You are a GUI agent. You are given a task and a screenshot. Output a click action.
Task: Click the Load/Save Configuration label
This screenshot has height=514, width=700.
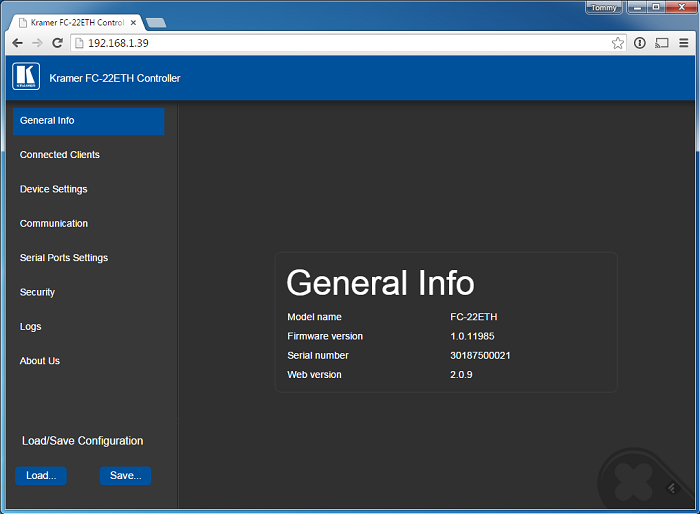click(x=83, y=441)
